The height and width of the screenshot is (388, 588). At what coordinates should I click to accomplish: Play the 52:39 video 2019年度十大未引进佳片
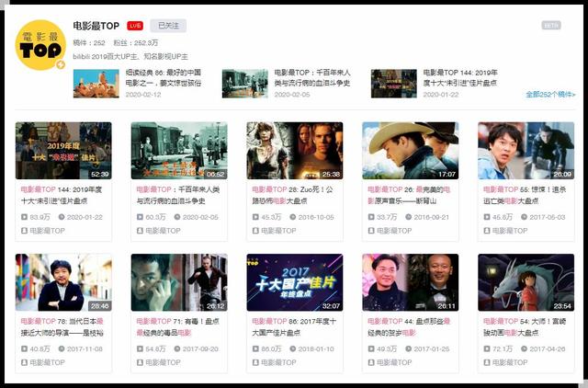63,151
